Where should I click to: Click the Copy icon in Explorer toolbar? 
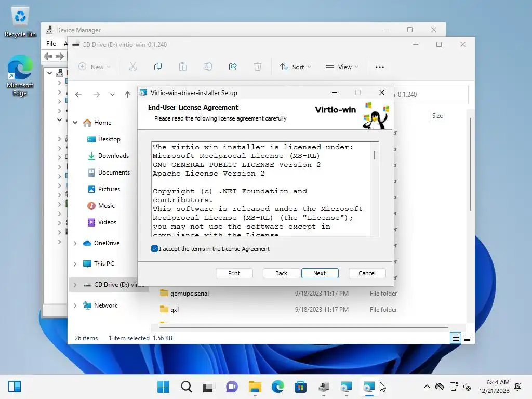click(158, 67)
